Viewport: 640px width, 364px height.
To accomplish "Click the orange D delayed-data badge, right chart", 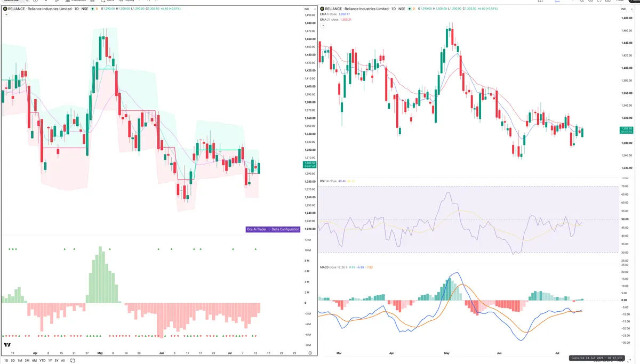I will click(414, 9).
